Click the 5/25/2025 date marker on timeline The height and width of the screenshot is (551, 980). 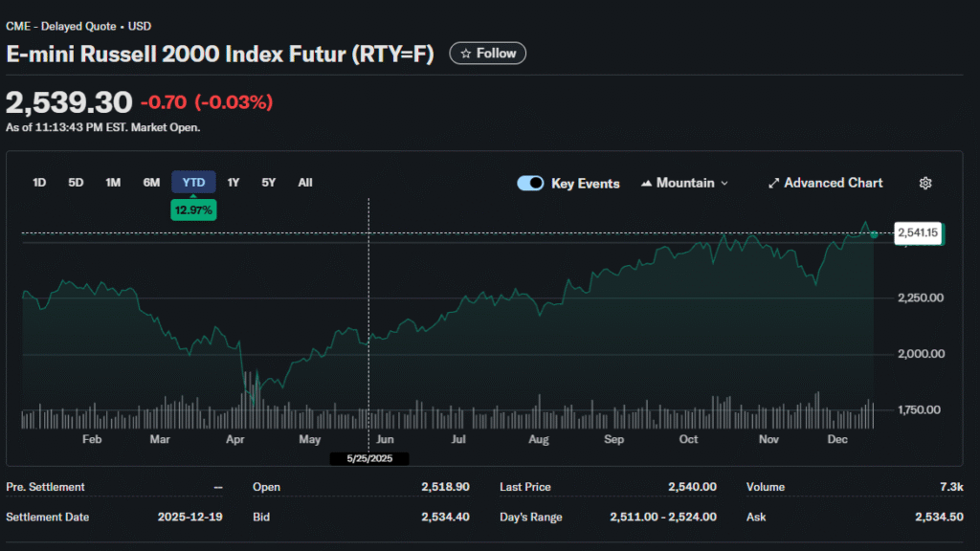(x=369, y=459)
